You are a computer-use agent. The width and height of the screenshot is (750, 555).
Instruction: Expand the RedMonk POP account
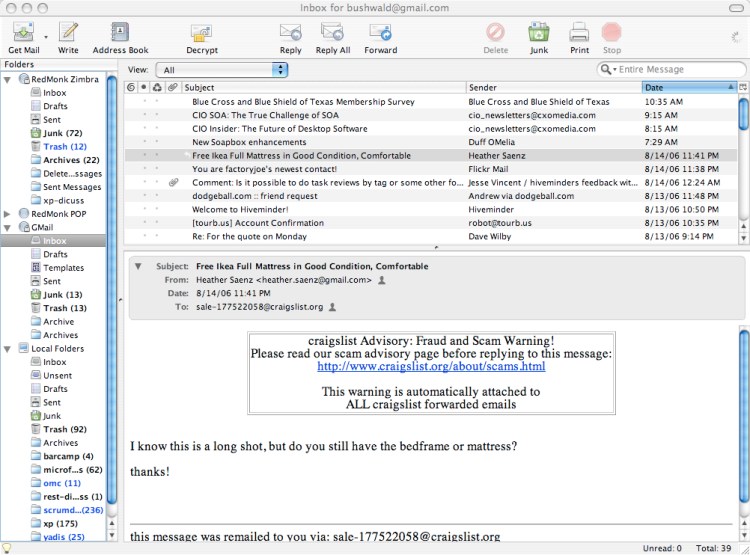(x=7, y=214)
